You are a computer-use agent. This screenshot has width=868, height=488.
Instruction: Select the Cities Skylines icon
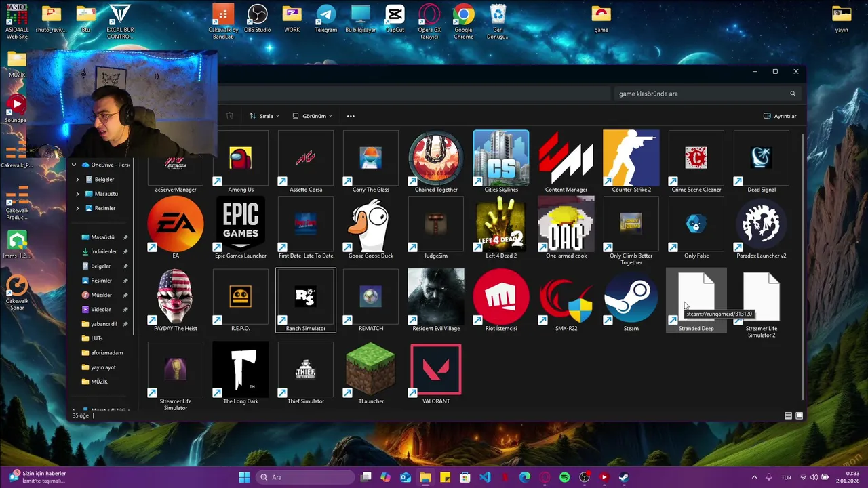[x=501, y=158]
